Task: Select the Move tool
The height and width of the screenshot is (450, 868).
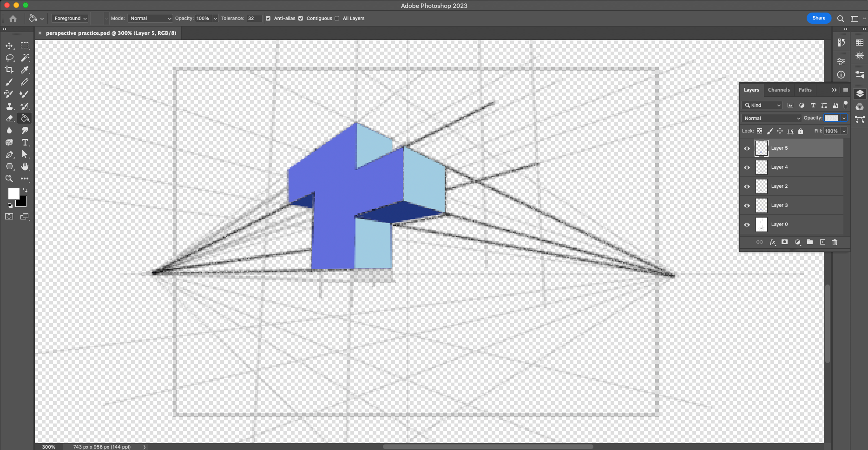Action: pyautogui.click(x=9, y=46)
